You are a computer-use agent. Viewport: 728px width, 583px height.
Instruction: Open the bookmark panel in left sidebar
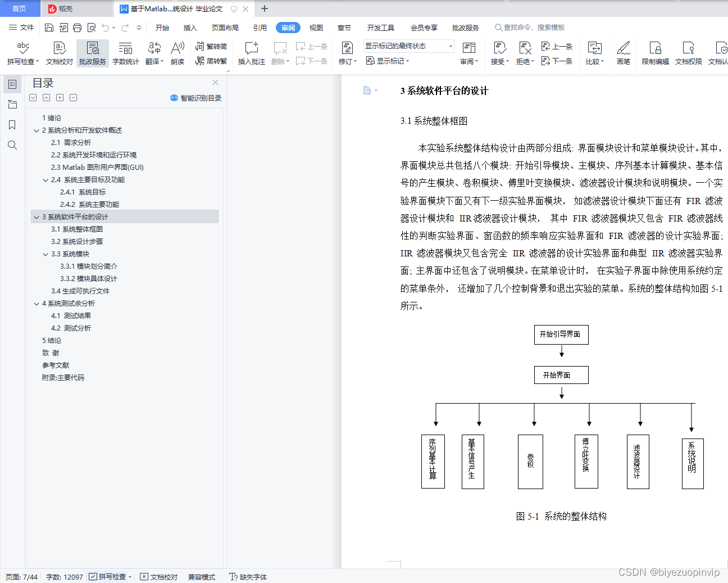click(x=12, y=125)
